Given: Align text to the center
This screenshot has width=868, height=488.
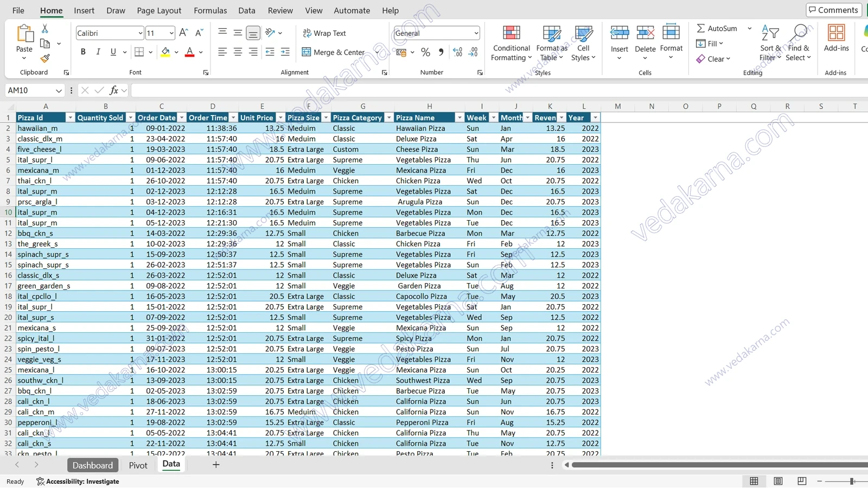Looking at the screenshot, I should [238, 52].
